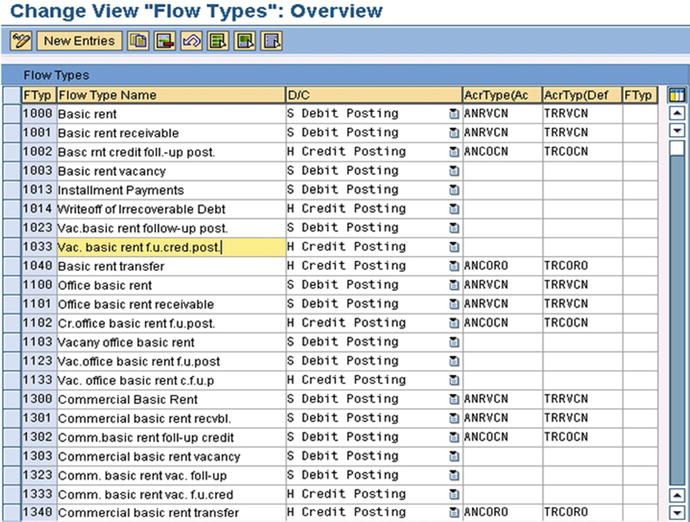Open D/C dropdown for Office basic rent row
This screenshot has height=522, width=690.
(454, 285)
